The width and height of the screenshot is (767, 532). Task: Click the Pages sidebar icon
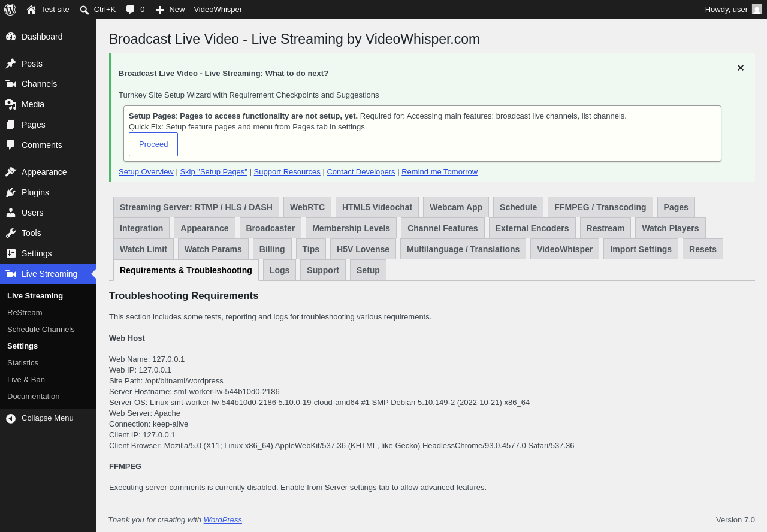11,125
